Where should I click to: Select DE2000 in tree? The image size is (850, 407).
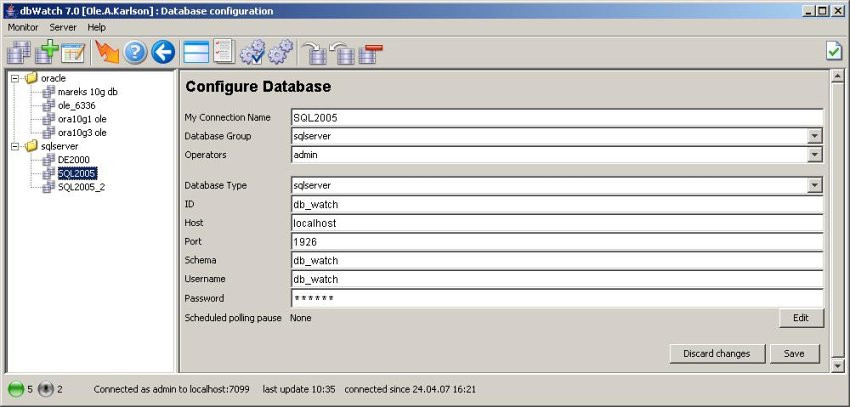[x=74, y=160]
